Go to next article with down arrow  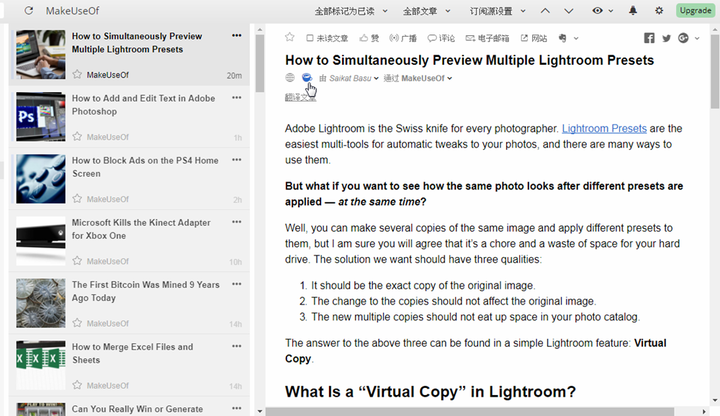point(568,11)
